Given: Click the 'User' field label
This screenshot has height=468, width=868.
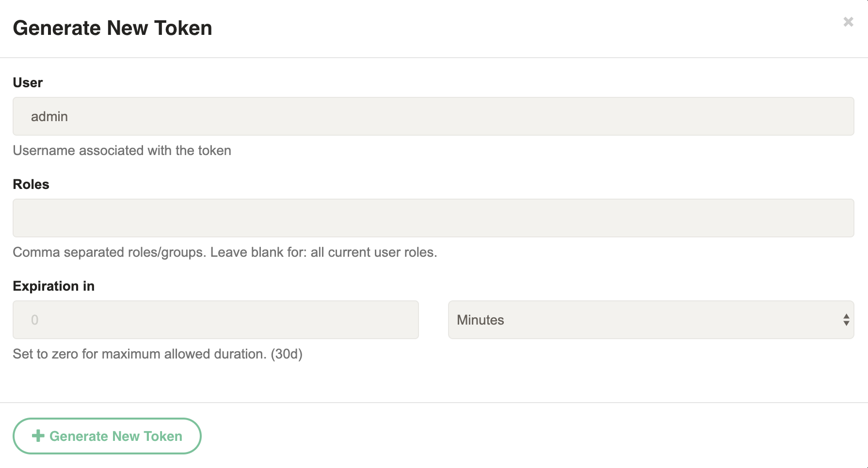Looking at the screenshot, I should [x=28, y=83].
